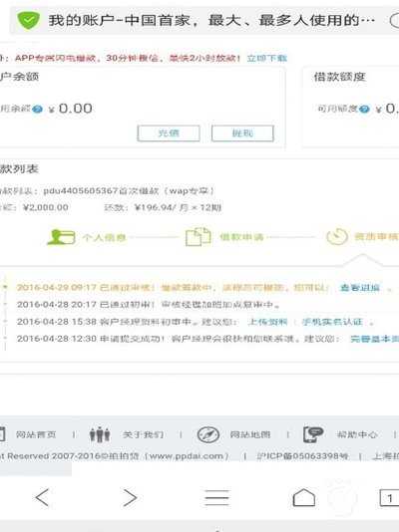Screen dimensions: 399x532
Task: Tap the 关于我们 people icon
Action: [x=100, y=434]
